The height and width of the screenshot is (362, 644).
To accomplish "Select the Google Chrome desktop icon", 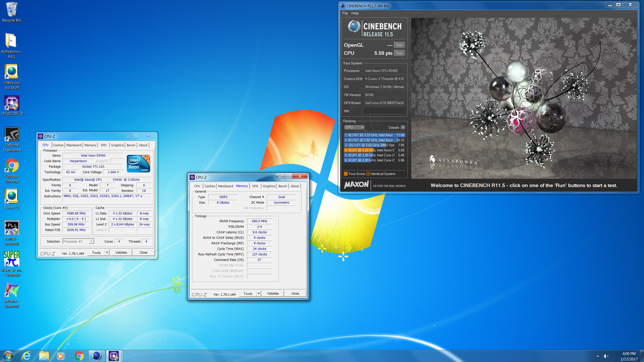I will click(12, 171).
